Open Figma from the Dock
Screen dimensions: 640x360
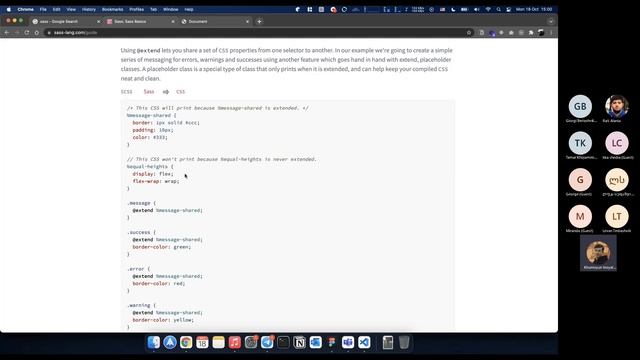click(331, 342)
